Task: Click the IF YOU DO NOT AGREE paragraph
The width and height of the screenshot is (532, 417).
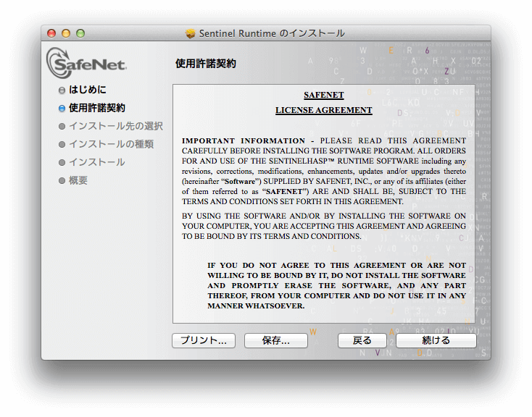Action: point(336,285)
